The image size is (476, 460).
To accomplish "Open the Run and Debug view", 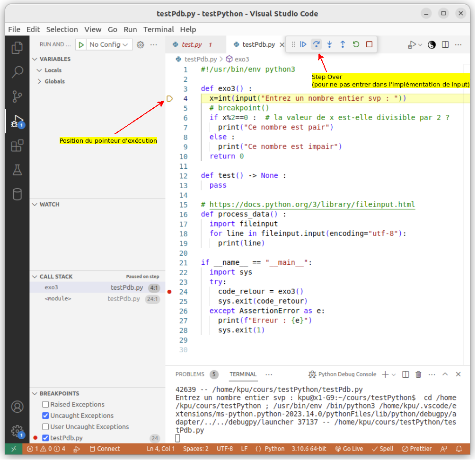I will [17, 122].
